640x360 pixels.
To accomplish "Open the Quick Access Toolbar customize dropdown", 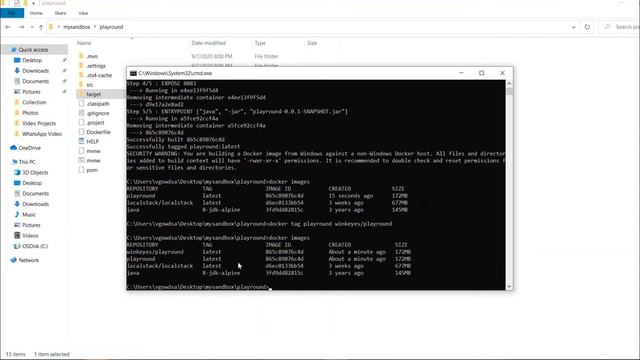I will click(x=33, y=3).
